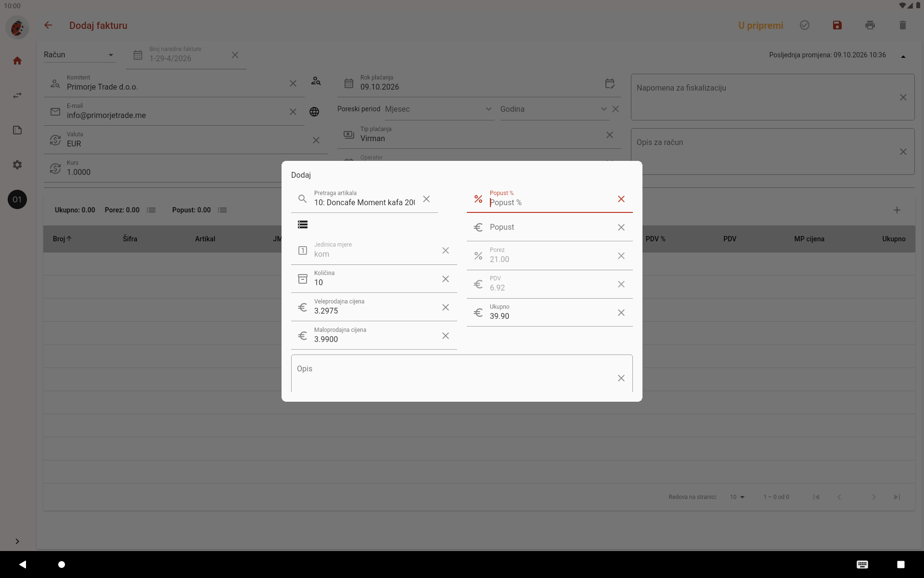924x578 pixels.
Task: Tap the Android recent apps square
Action: click(x=901, y=564)
